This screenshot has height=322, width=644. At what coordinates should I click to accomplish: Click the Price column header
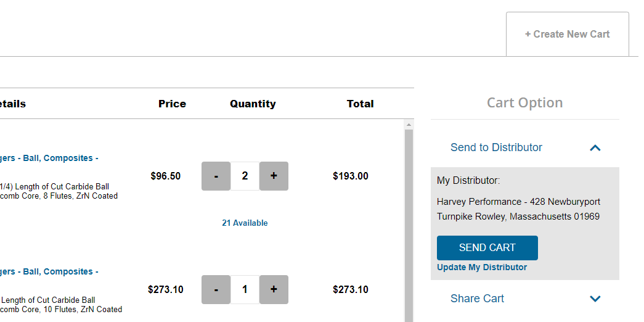pos(172,104)
